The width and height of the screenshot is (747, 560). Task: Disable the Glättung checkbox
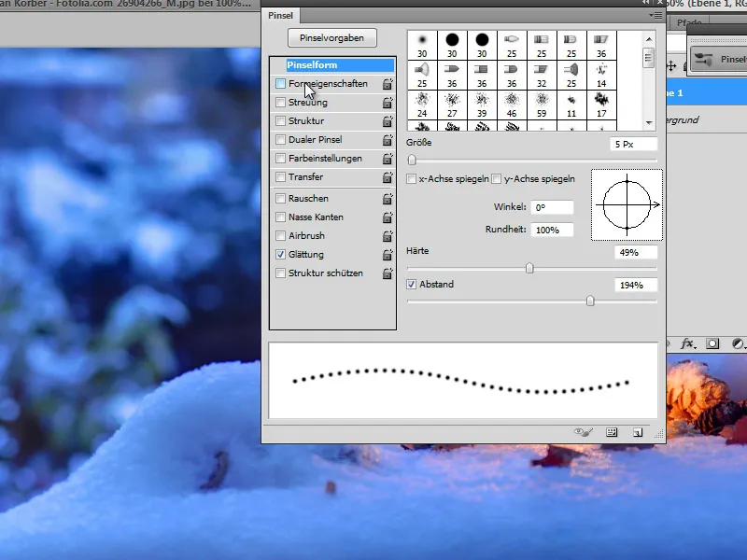[x=281, y=254]
